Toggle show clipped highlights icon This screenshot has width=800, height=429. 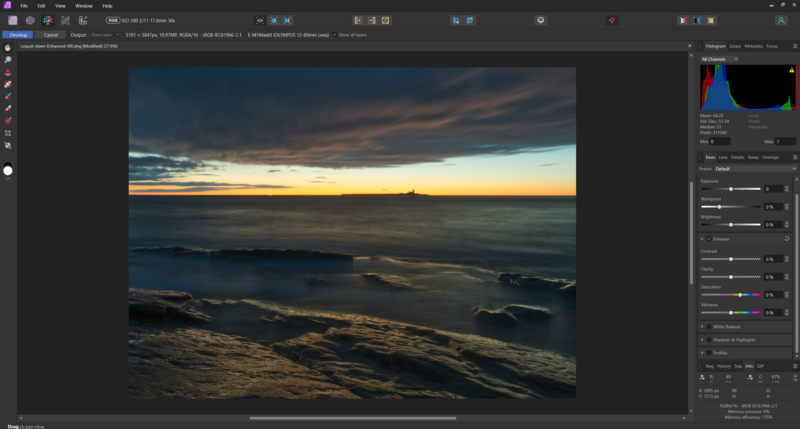[x=683, y=20]
